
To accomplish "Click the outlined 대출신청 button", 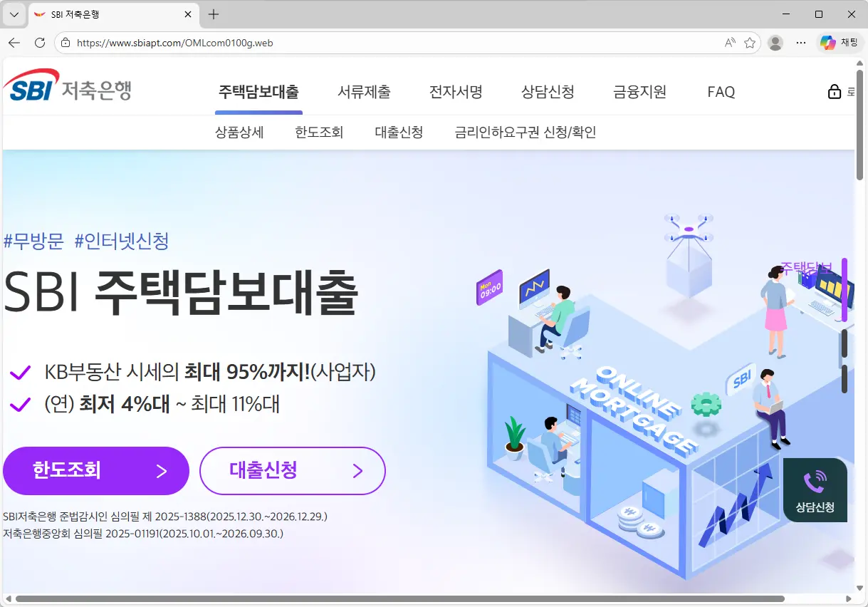I will point(293,471).
